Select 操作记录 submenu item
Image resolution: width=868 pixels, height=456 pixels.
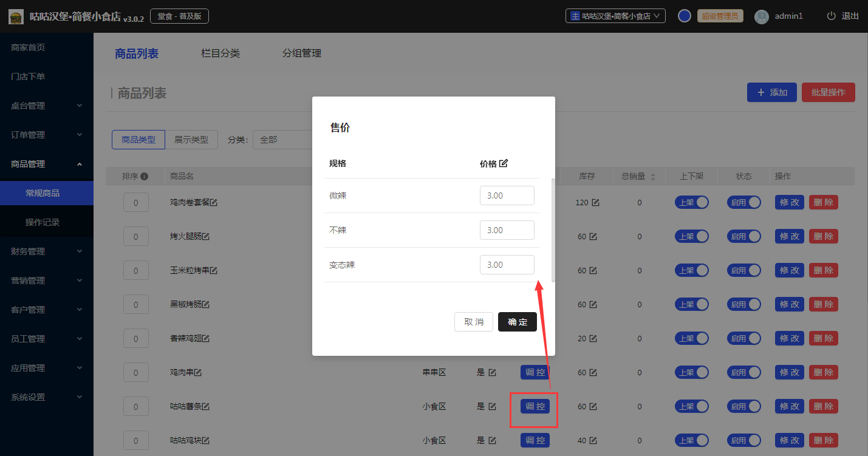click(47, 222)
